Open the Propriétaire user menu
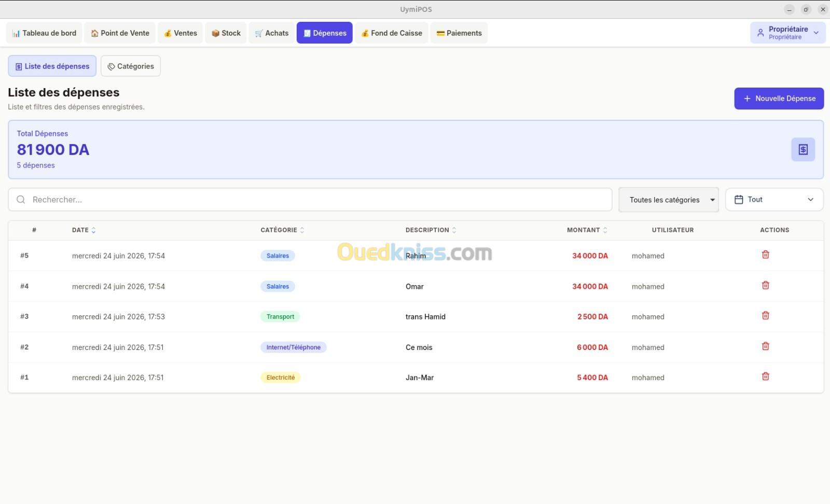Viewport: 830px width, 504px height. coord(787,33)
